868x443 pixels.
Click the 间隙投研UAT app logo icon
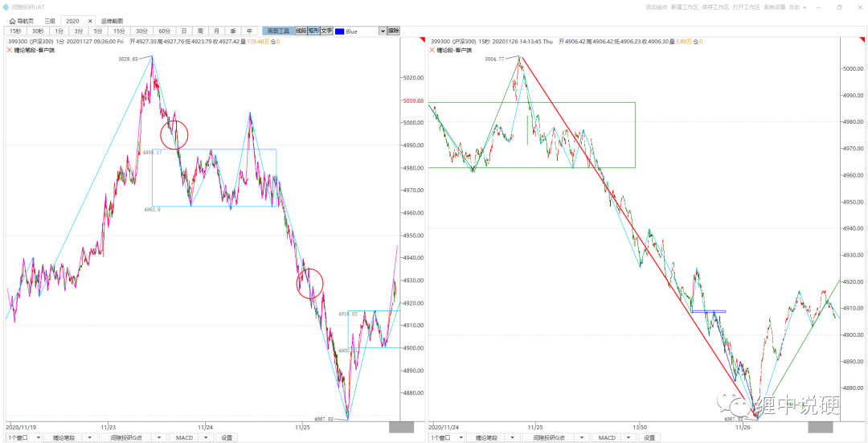(7, 7)
